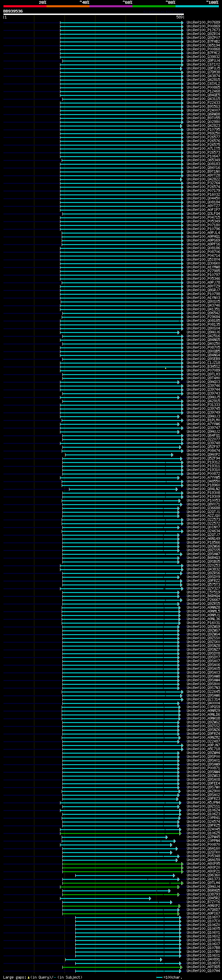Click hit label UniRef100_P10795

coord(203,130)
